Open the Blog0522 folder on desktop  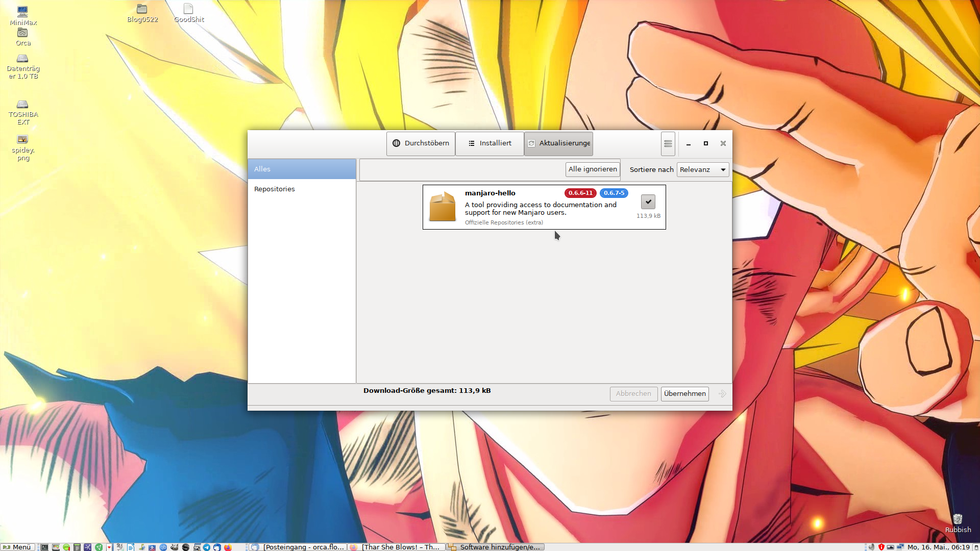pyautogui.click(x=142, y=13)
